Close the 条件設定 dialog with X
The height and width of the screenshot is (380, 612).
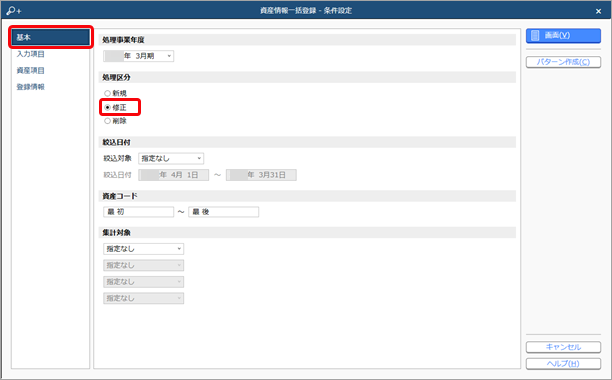pyautogui.click(x=598, y=11)
